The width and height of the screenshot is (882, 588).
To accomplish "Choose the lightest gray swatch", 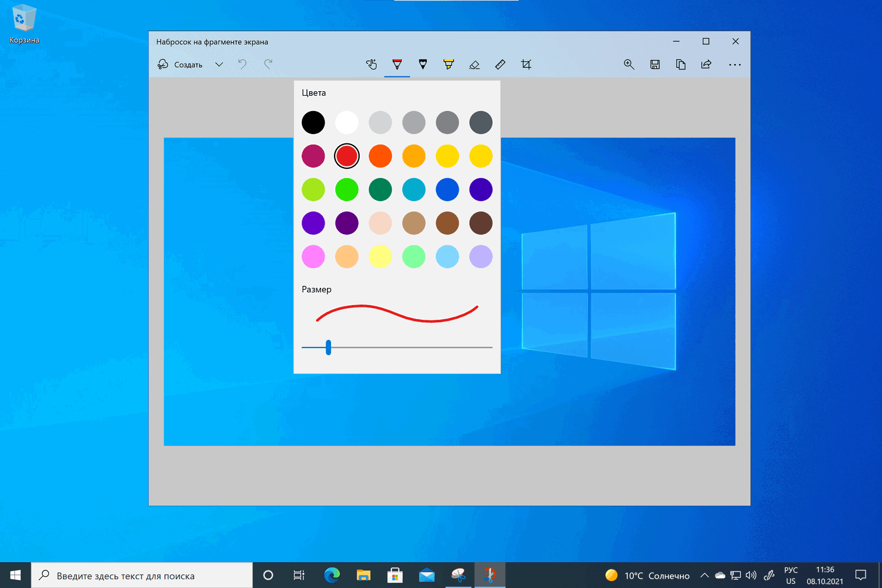I will tap(380, 122).
